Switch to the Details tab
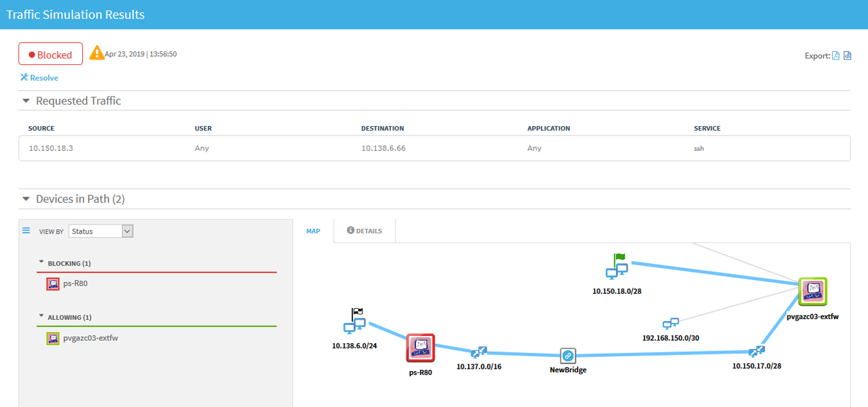This screenshot has height=407, width=868. [365, 231]
